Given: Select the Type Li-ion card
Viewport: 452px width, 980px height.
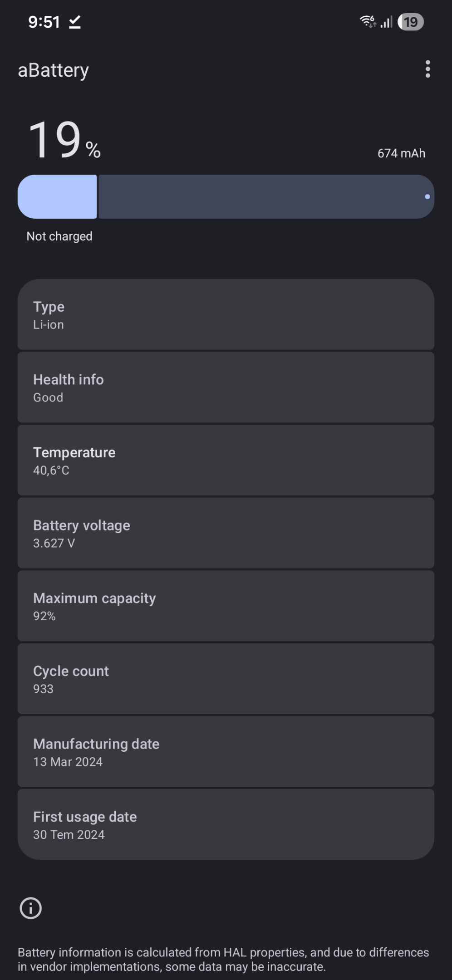Looking at the screenshot, I should 226,314.
